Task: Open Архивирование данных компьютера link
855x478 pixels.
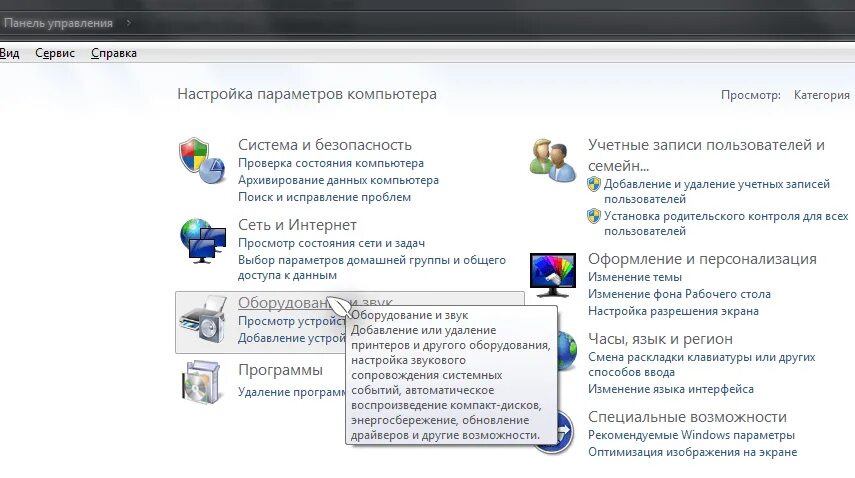Action: pyautogui.click(x=338, y=180)
